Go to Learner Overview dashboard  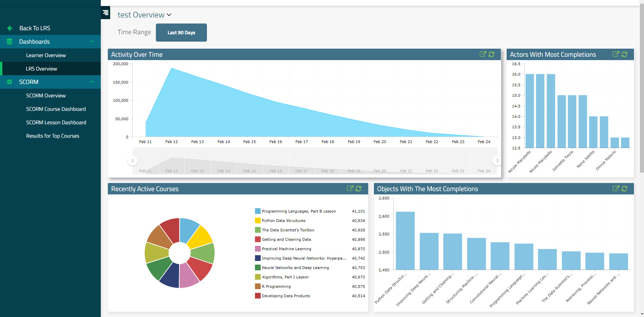(46, 55)
